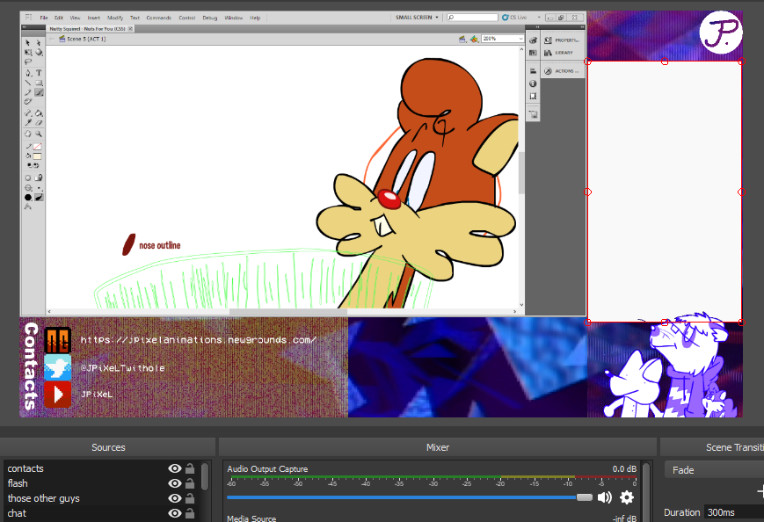The image size is (764, 522).
Task: Mute Audio Output Capture speaker
Action: (x=605, y=497)
